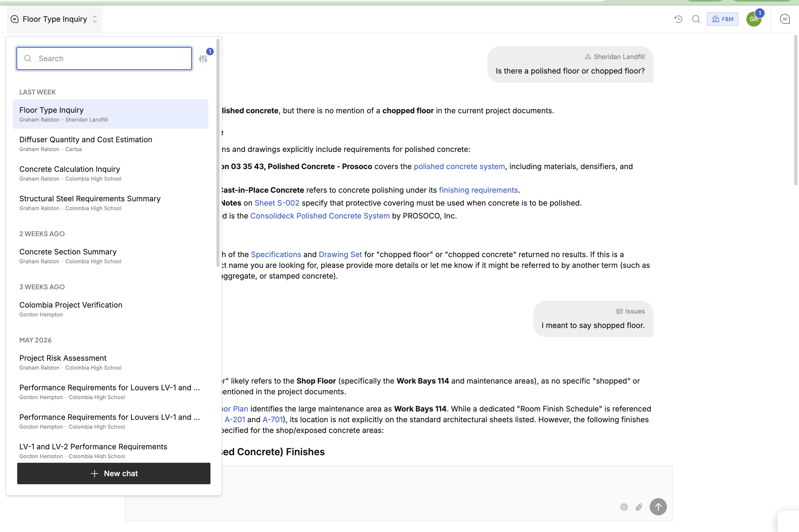Open the chat list filter sliders icon
Image resolution: width=799 pixels, height=532 pixels.
[203, 58]
